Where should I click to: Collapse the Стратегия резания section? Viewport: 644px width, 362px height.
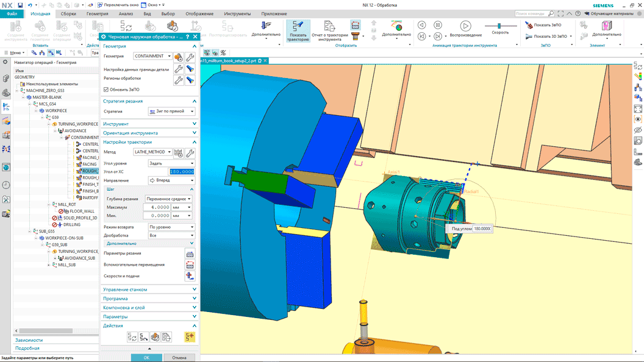[x=149, y=101]
